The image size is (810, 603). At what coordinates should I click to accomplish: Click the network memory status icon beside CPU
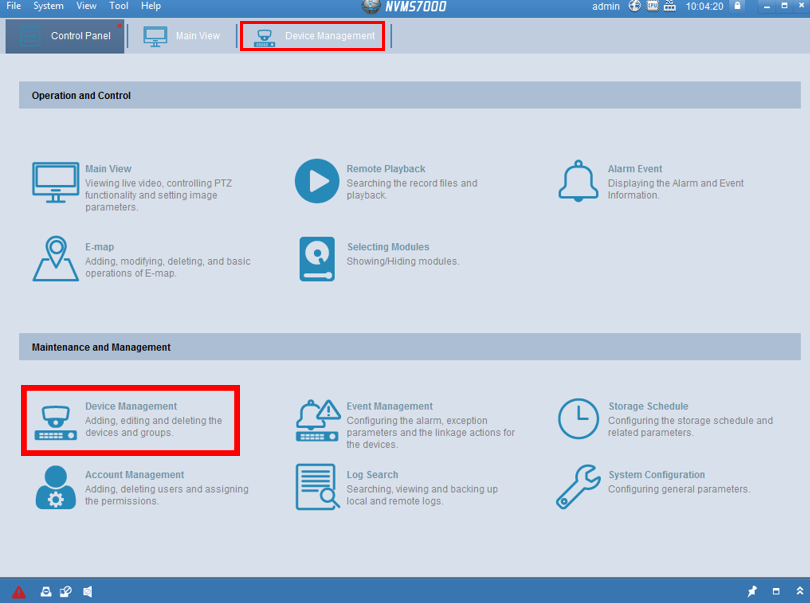coord(670,6)
